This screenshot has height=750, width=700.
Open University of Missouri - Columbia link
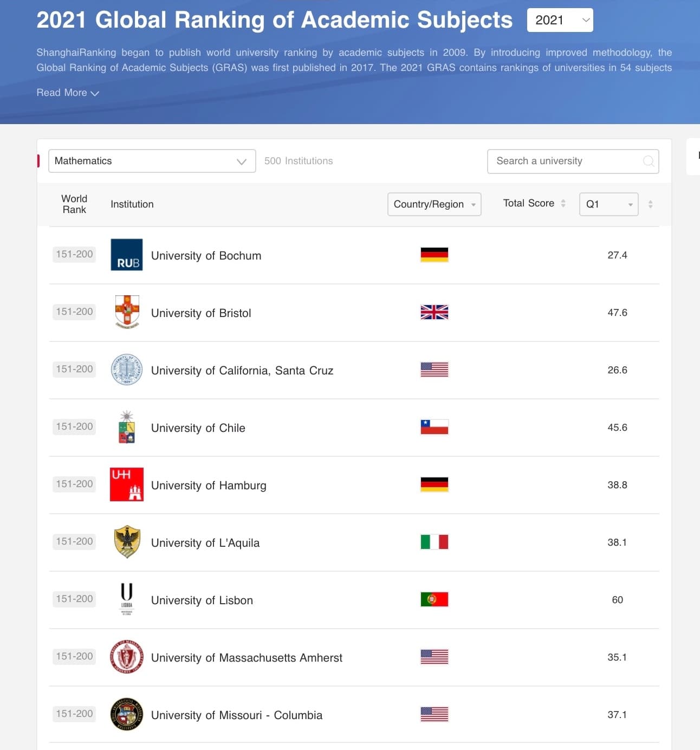(237, 715)
